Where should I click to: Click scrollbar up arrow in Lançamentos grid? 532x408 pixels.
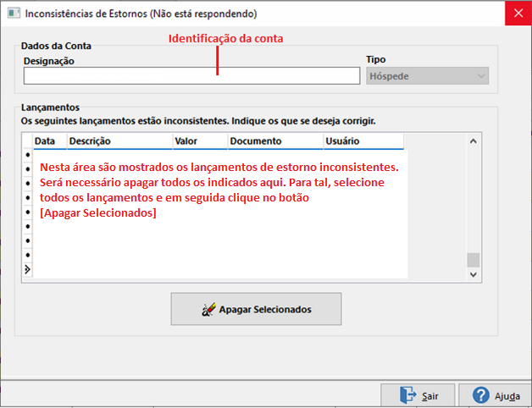click(x=474, y=141)
